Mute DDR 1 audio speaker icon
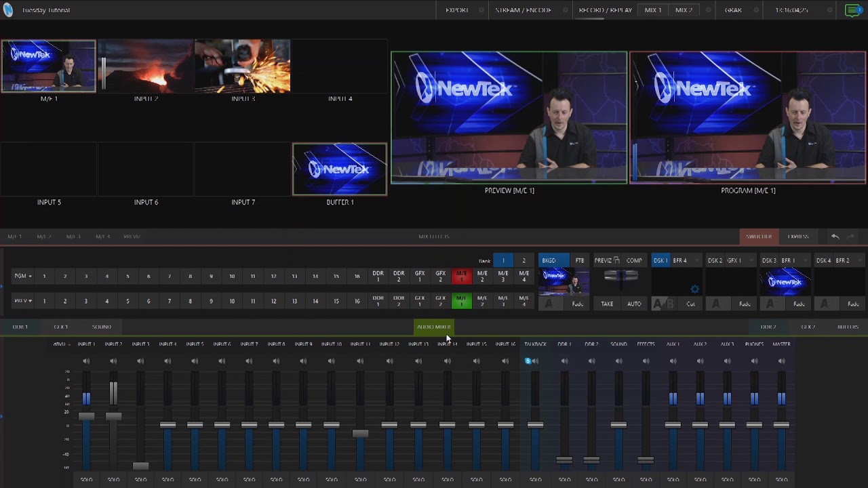The height and width of the screenshot is (488, 868). tap(564, 361)
